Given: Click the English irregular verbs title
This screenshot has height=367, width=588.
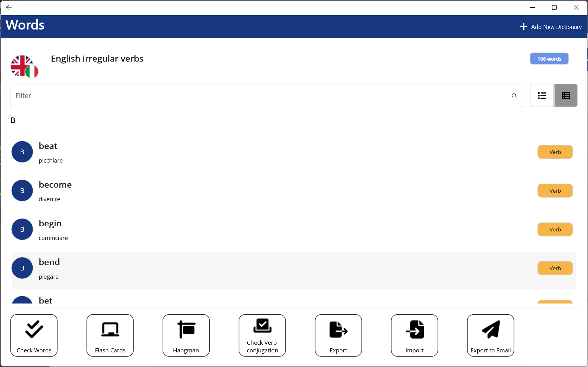Looking at the screenshot, I should 97,59.
